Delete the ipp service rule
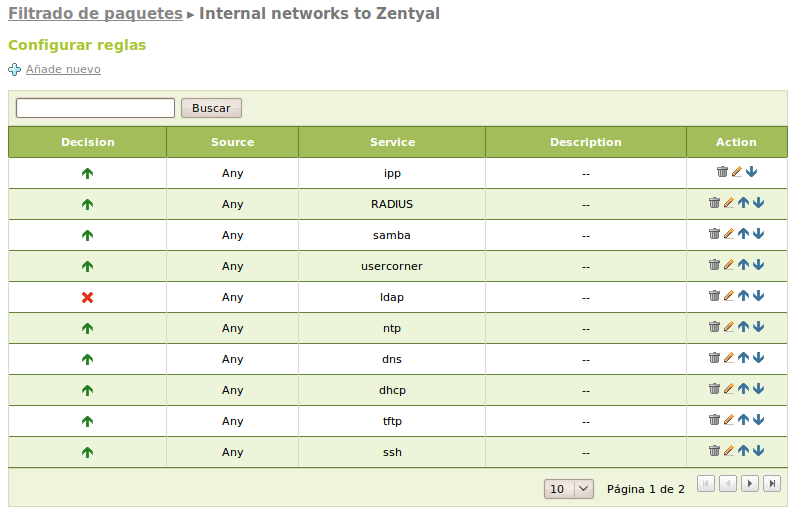797x516 pixels. (x=722, y=172)
